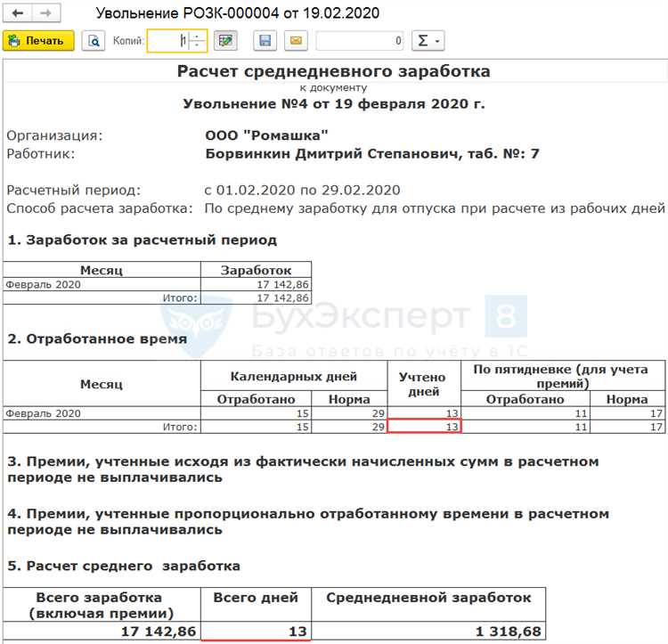
Task: Select Отработано 15 in the Февраль 2020 worked-time row
Action: pyautogui.click(x=256, y=413)
